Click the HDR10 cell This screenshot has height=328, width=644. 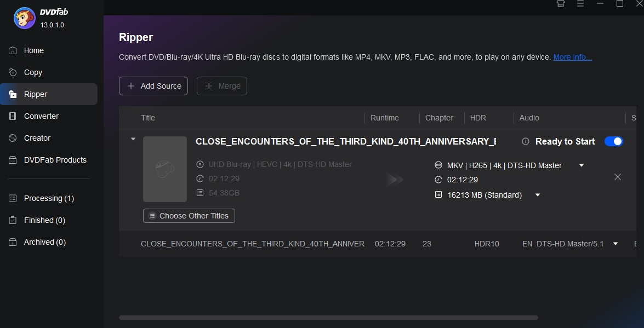coord(487,244)
